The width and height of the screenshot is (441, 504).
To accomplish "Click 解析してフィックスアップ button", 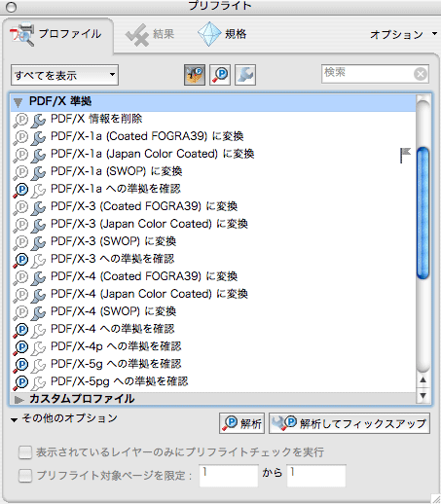I will [349, 423].
